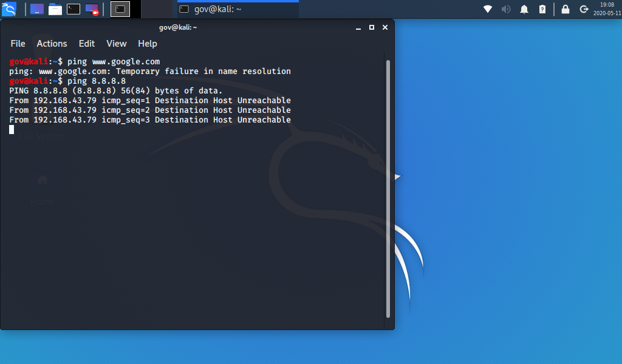Click the muted volume tray icon

[506, 8]
